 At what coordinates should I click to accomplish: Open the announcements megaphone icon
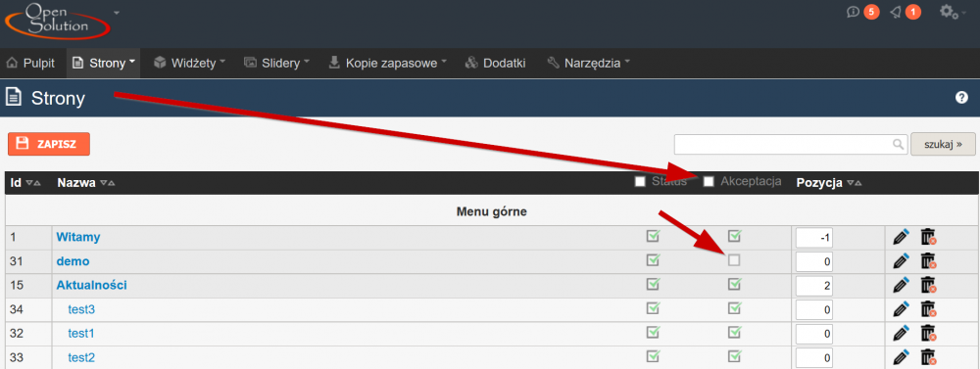coord(896,12)
